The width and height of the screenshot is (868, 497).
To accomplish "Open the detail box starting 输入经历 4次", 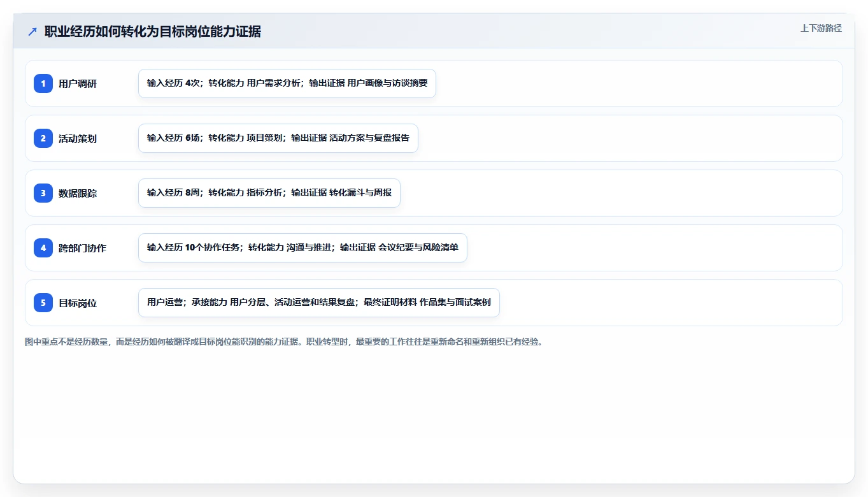I will [x=287, y=83].
